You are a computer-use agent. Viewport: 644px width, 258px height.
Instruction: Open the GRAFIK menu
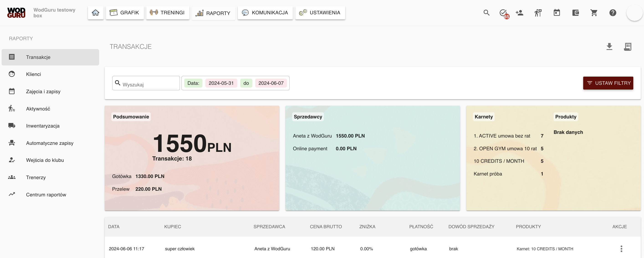click(125, 13)
